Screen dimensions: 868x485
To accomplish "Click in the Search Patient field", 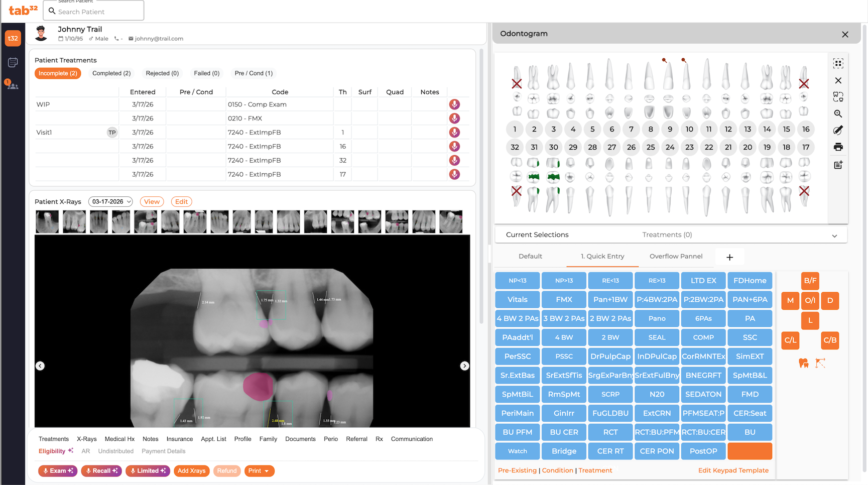I will click(x=94, y=11).
